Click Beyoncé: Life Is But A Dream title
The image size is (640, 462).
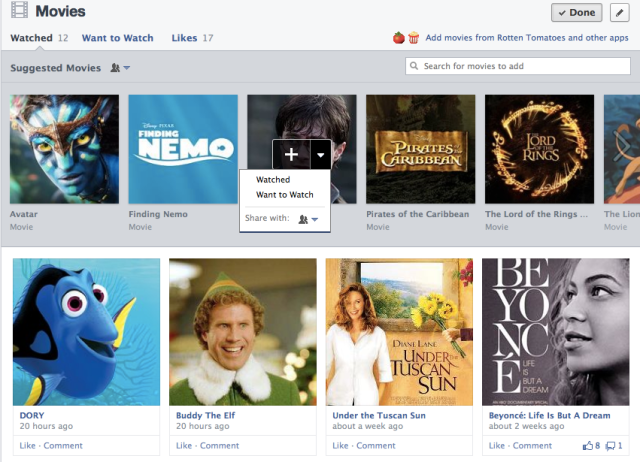pos(549,415)
